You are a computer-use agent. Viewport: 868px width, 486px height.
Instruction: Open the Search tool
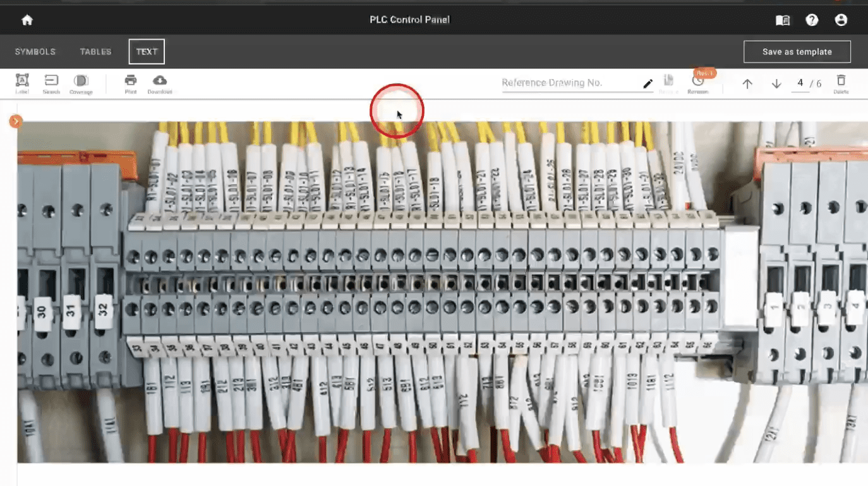(51, 83)
